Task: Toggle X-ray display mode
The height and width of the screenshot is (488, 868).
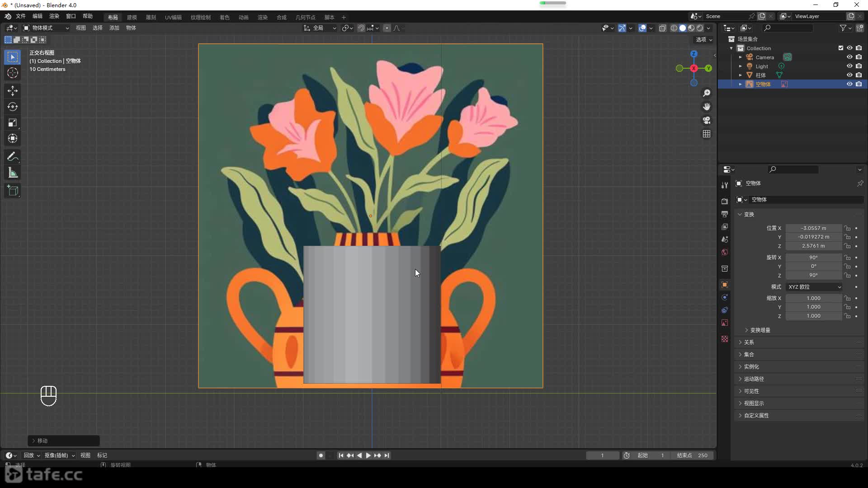Action: tap(663, 28)
